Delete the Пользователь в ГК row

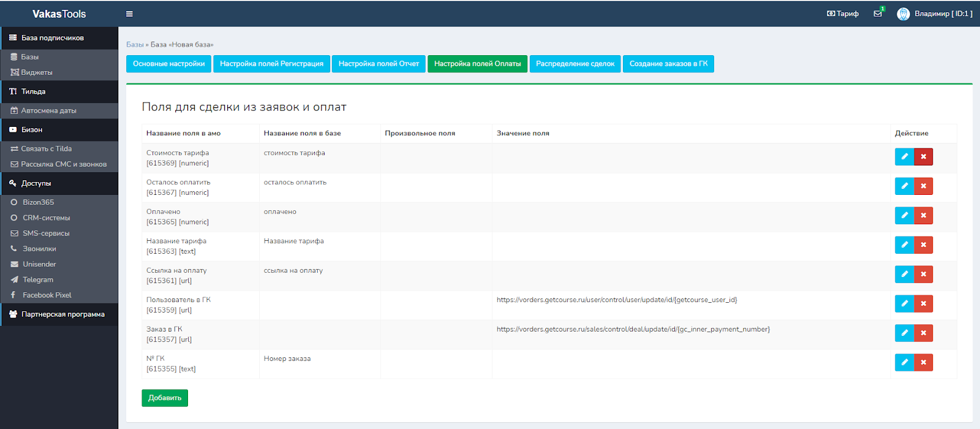click(x=923, y=304)
